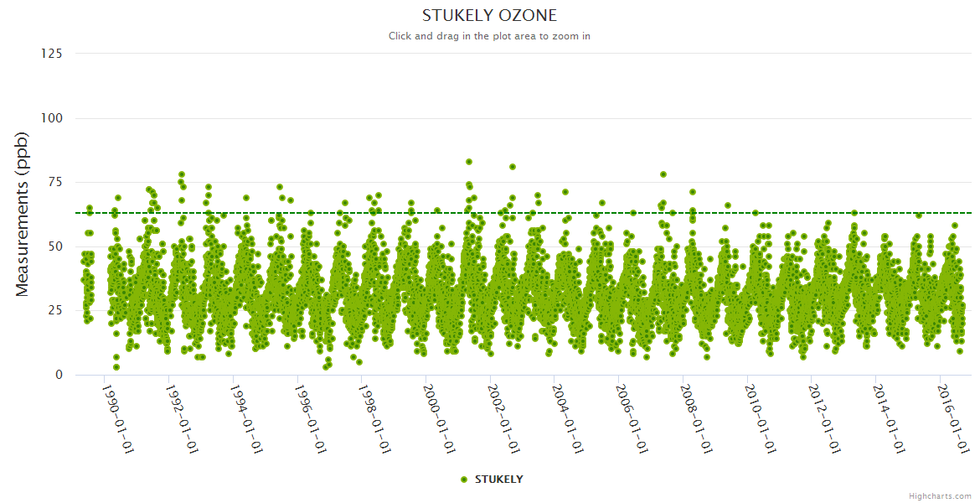The height and width of the screenshot is (503, 980).
Task: Click the 75 y-axis tick label
Action: [x=54, y=183]
